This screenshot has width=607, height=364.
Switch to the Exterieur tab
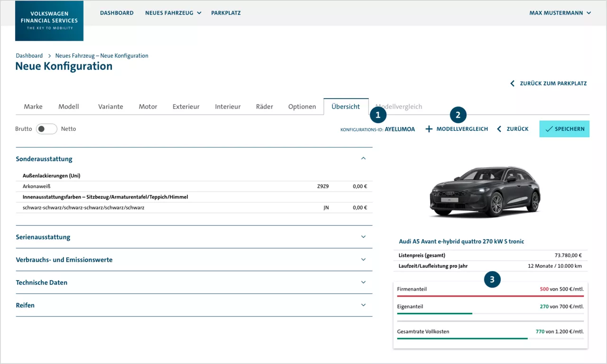(x=186, y=106)
